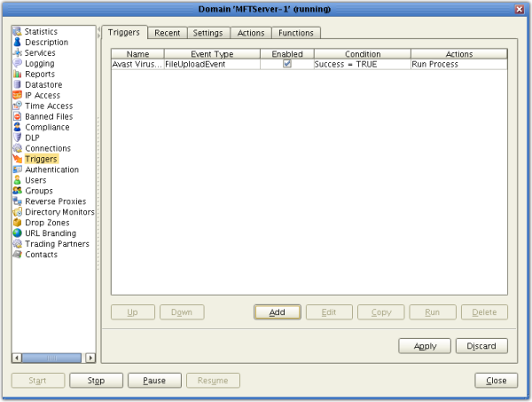532x402 pixels.
Task: Select Statistics in the sidebar list
Action: tap(41, 32)
